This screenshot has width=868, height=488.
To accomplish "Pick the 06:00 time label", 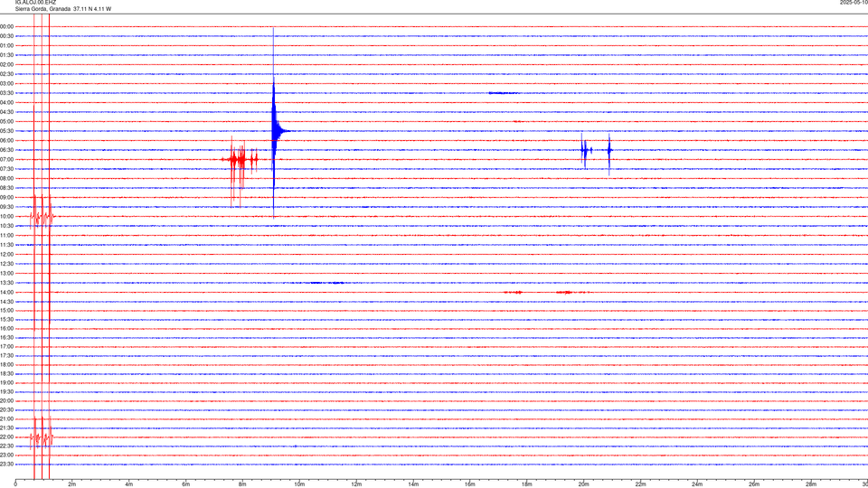I will point(7,141).
